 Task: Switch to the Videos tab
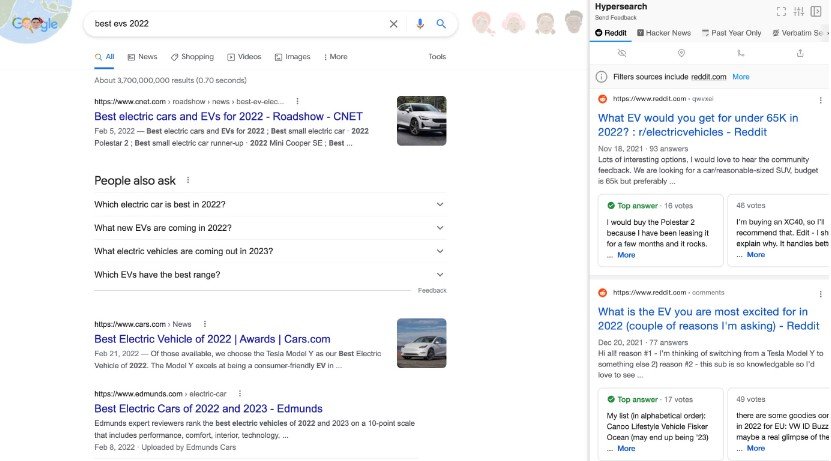pos(244,57)
